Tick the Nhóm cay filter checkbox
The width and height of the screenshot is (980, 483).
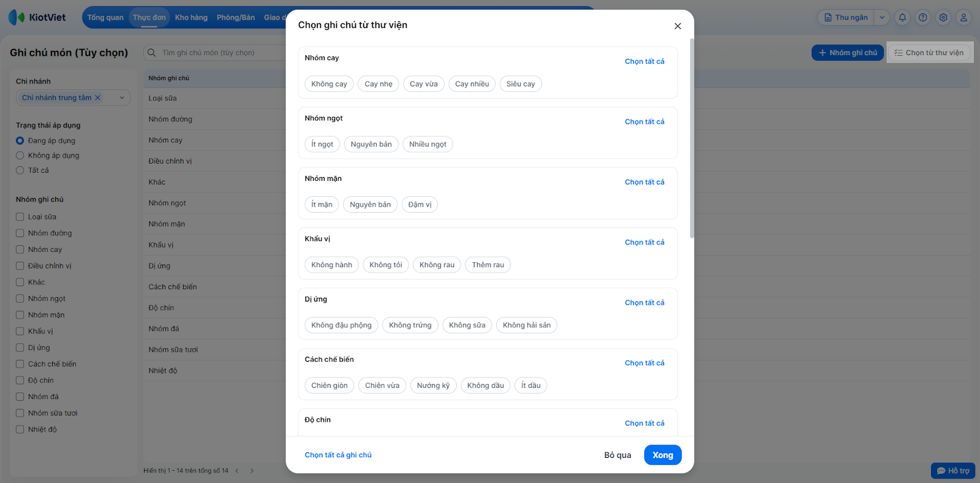tap(20, 249)
